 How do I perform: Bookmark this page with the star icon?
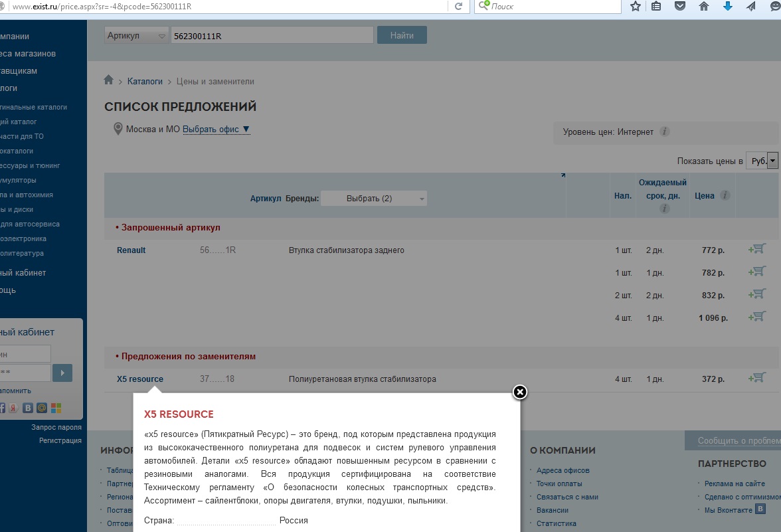636,7
